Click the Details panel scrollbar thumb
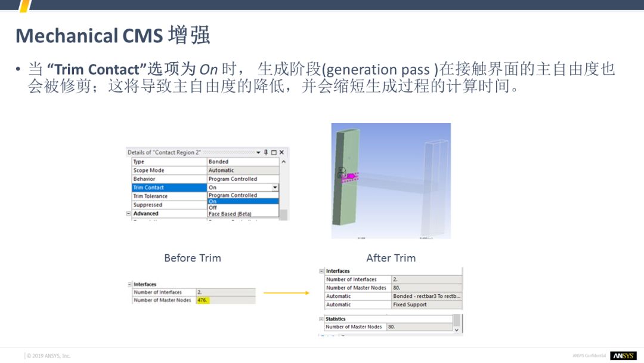The image size is (644, 363). 283,214
